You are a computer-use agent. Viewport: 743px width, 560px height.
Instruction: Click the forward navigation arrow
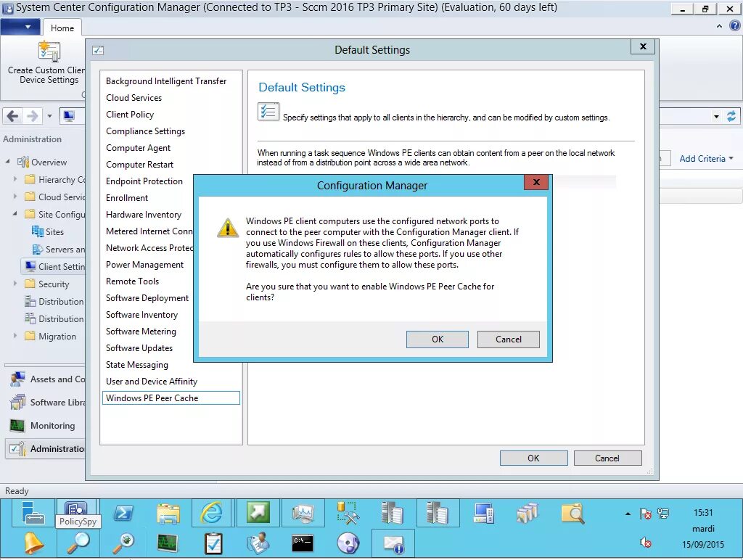click(x=32, y=115)
